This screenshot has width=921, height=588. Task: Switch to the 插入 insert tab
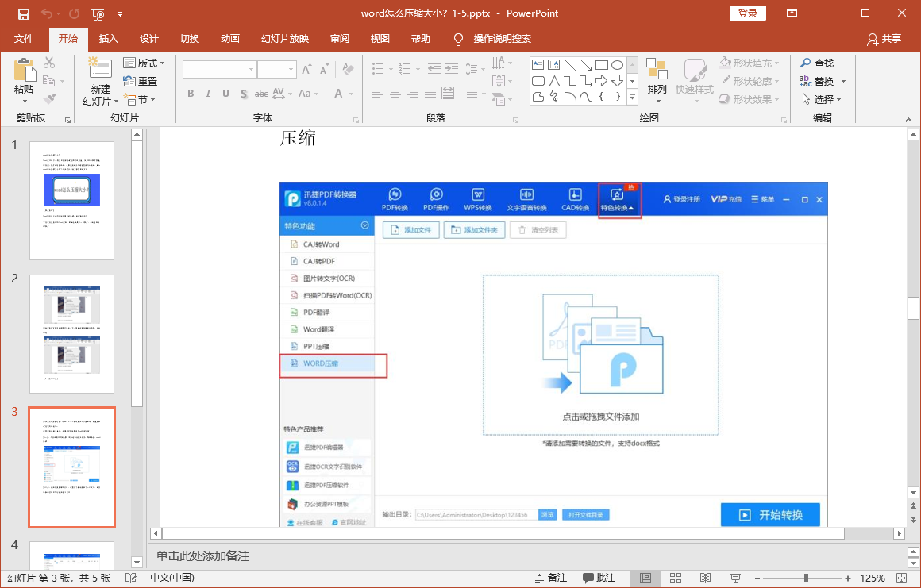tap(109, 39)
